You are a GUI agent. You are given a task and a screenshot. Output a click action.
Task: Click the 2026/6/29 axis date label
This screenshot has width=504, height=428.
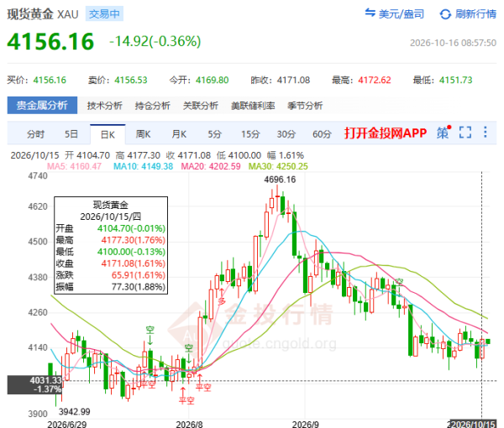pos(67,424)
